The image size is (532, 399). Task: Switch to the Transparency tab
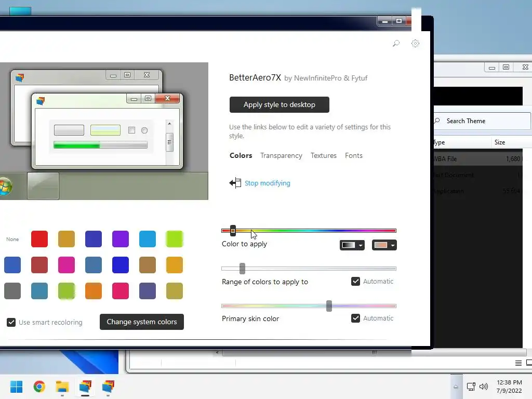click(x=281, y=155)
